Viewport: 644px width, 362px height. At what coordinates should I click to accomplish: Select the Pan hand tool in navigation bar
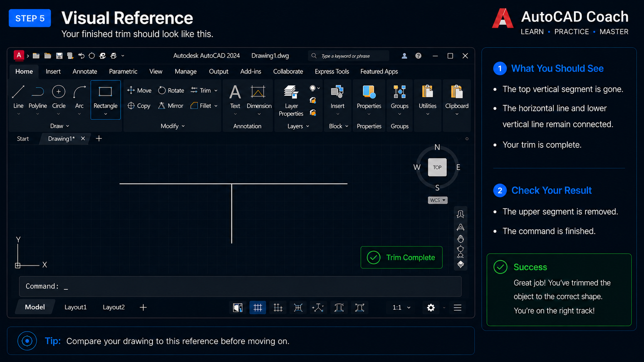[x=460, y=239]
